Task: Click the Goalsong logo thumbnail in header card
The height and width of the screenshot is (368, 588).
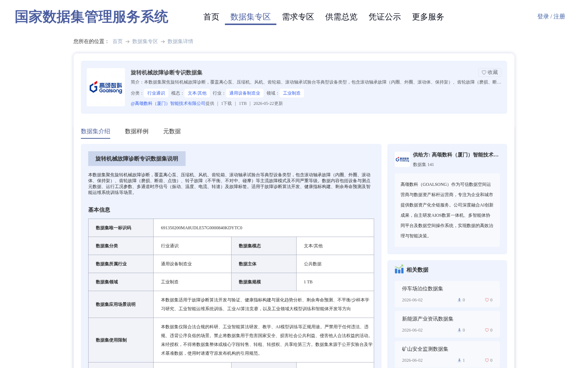Action: coord(106,87)
